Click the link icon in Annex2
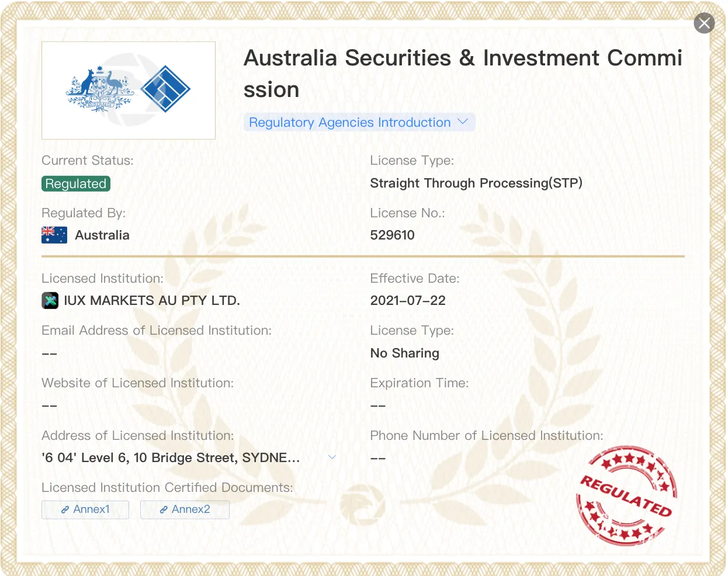 [164, 510]
